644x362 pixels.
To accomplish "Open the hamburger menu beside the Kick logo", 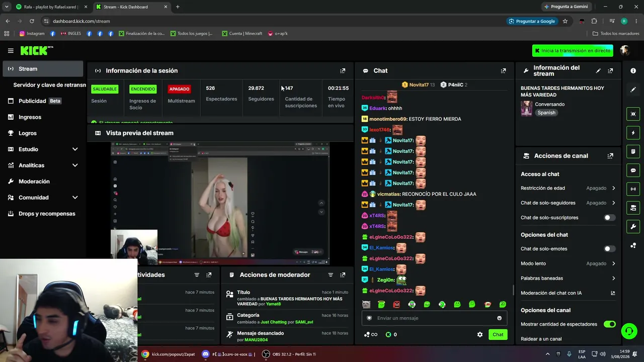I will click(11, 50).
